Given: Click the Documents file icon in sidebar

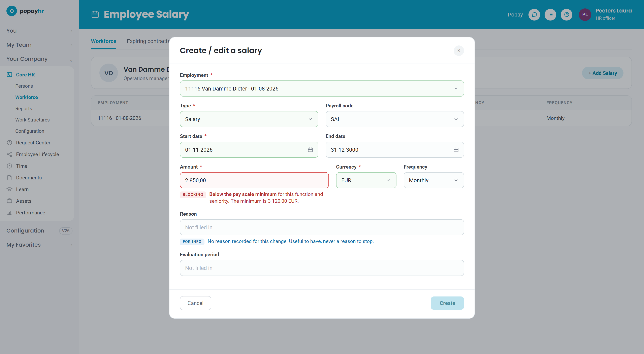Looking at the screenshot, I should [x=9, y=178].
